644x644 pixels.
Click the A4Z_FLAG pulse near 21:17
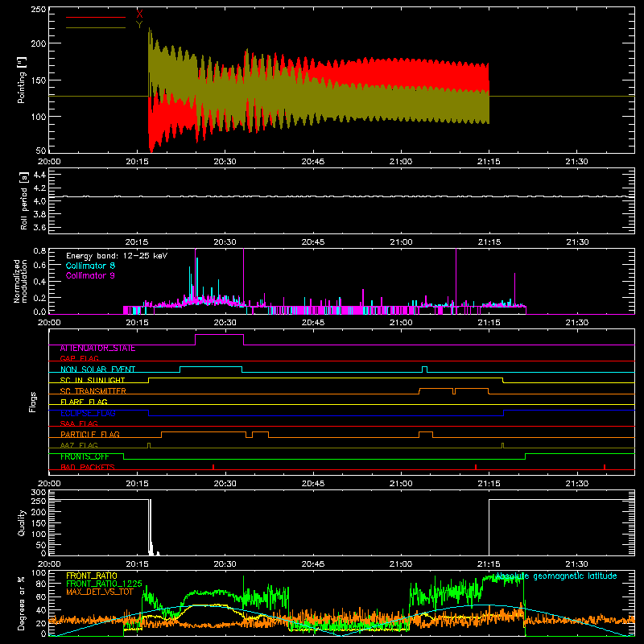(502, 445)
